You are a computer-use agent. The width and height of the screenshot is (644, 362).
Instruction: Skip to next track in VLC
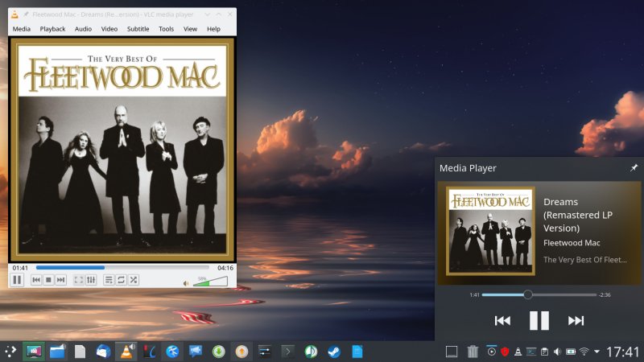[x=61, y=280]
